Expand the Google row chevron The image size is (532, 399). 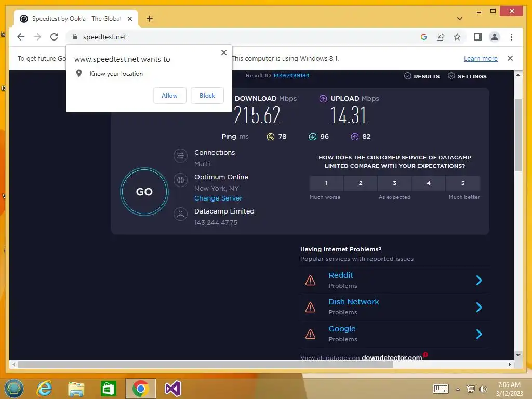click(478, 334)
